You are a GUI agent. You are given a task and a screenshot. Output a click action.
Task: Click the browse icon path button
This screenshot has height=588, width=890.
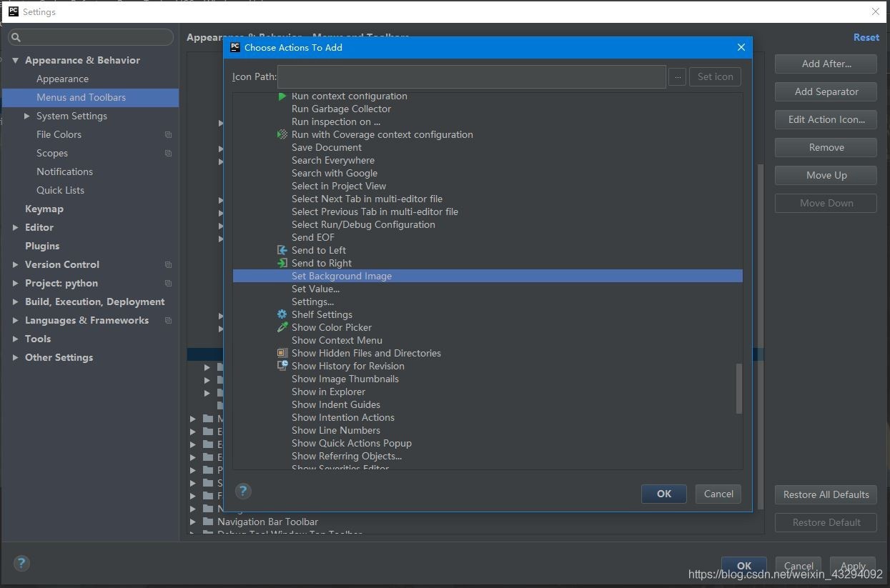click(677, 76)
